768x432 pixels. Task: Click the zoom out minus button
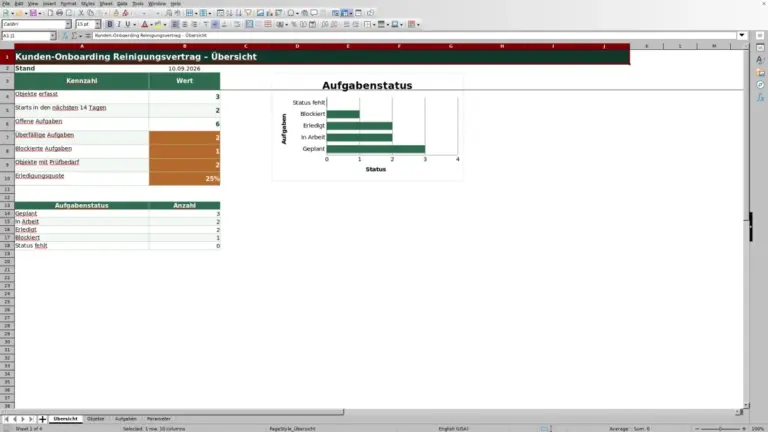pos(697,429)
